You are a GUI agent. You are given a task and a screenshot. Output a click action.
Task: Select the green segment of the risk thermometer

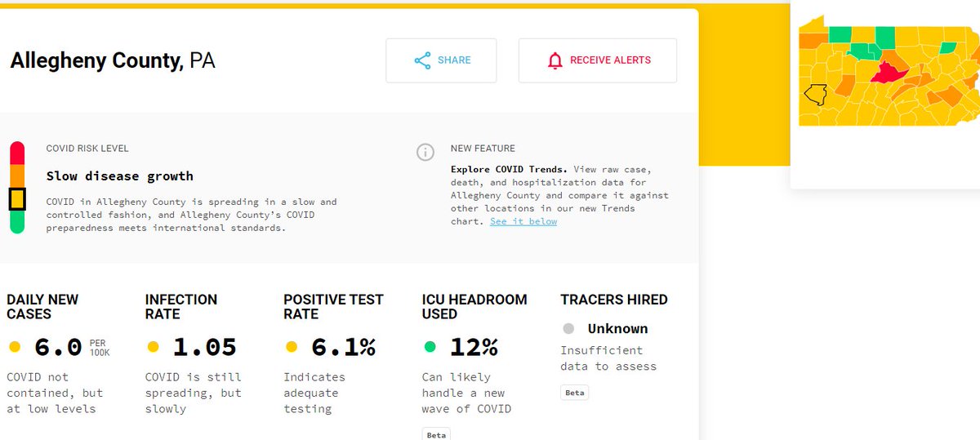(17, 222)
